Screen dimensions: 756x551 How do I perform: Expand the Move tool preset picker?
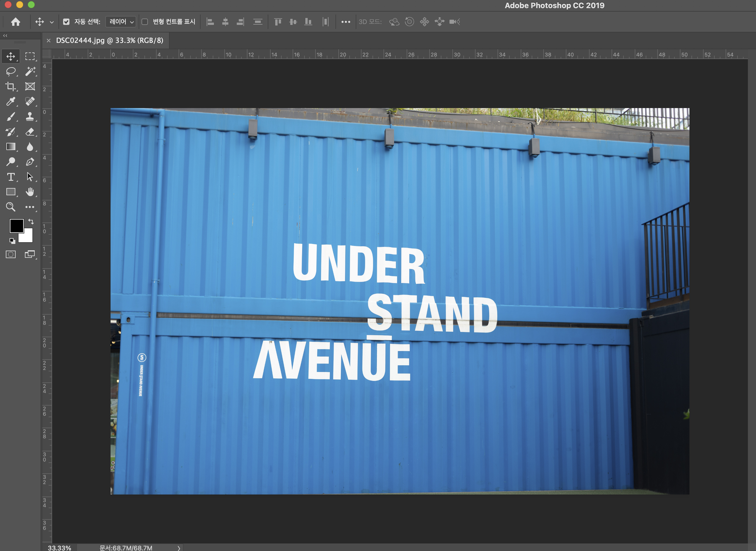click(52, 22)
